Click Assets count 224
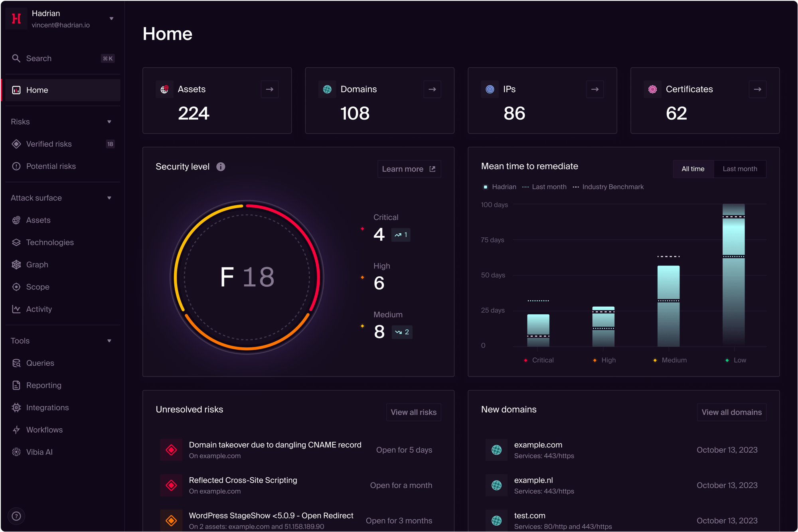Screen dimensions: 798x532 coord(194,113)
